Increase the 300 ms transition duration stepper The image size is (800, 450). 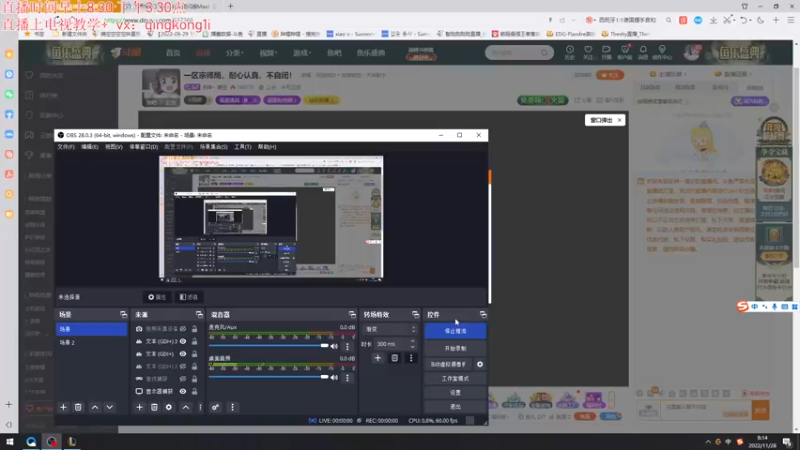click(412, 341)
